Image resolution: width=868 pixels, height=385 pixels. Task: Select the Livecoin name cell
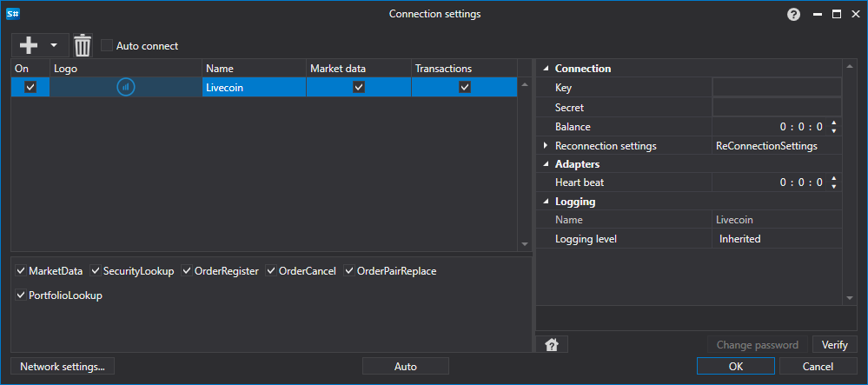coord(254,87)
